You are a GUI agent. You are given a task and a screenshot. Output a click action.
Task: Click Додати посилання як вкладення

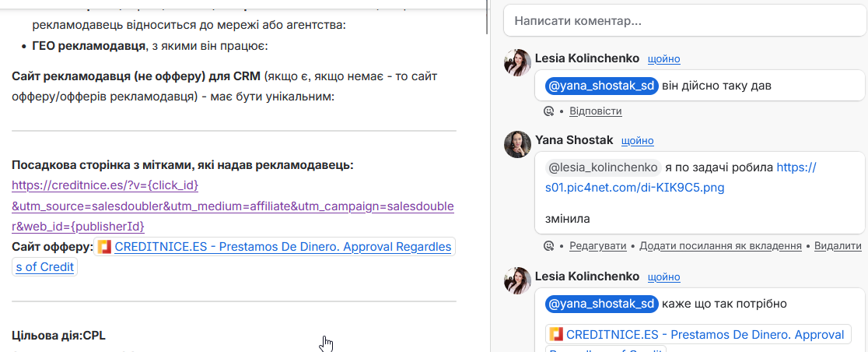(720, 246)
